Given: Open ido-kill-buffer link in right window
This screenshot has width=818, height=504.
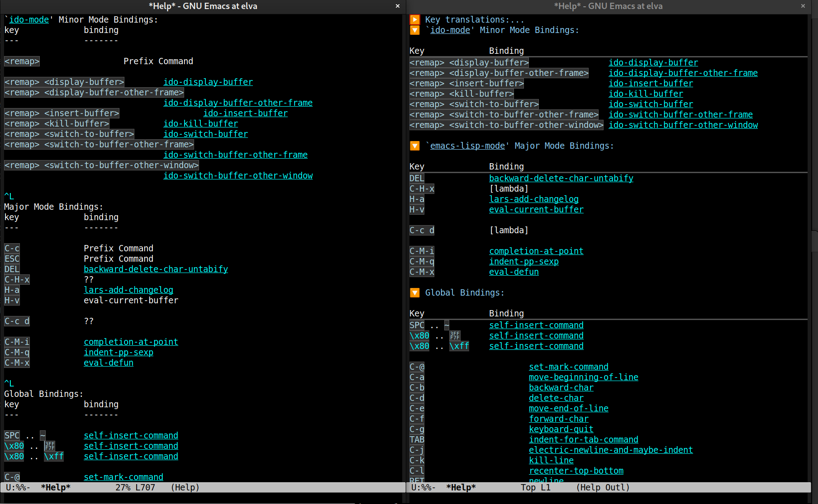Looking at the screenshot, I should (x=646, y=94).
